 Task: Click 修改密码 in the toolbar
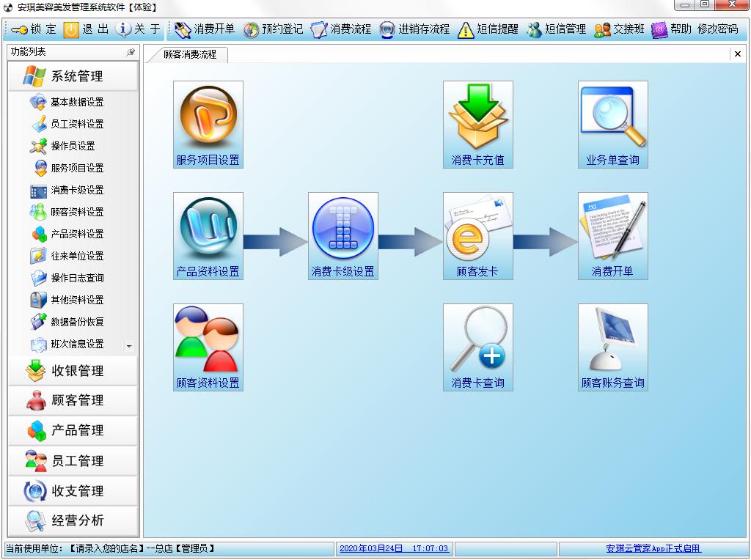718,29
